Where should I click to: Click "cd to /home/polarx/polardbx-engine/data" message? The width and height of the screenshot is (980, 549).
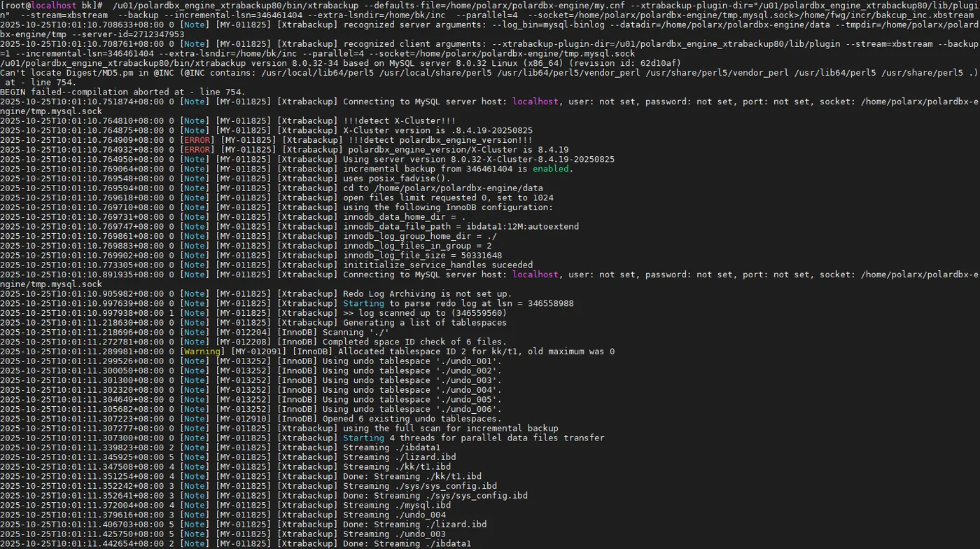tap(443, 188)
